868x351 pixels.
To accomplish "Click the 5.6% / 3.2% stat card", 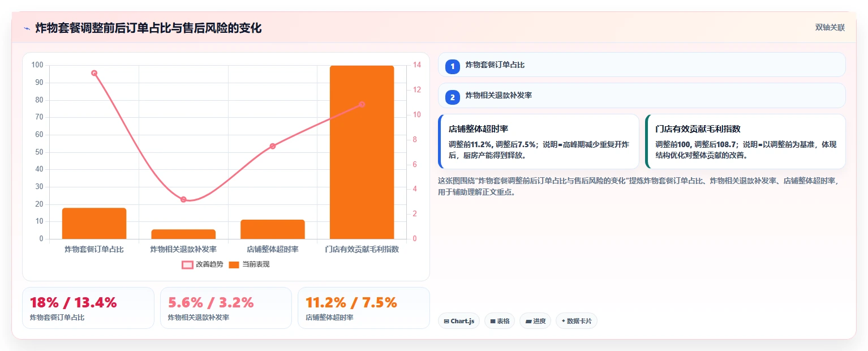I will click(226, 308).
